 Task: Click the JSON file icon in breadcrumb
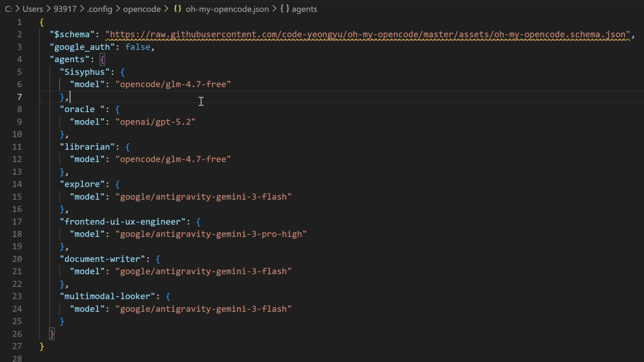(x=177, y=9)
